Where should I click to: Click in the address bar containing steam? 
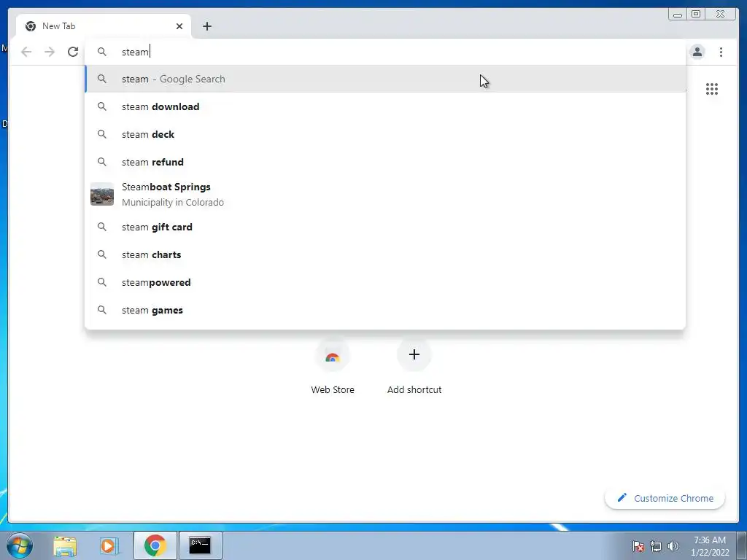385,52
